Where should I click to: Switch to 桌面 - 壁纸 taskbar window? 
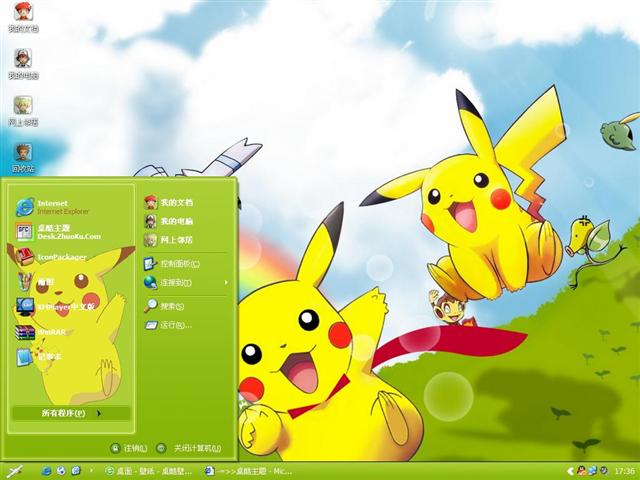149,471
